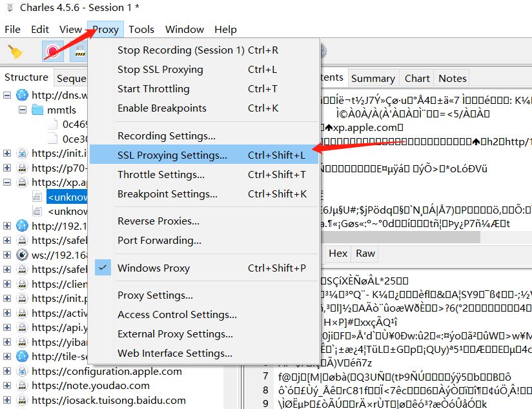The height and width of the screenshot is (409, 532).
Task: Open External Proxy Settings dialog
Action: coord(203,334)
